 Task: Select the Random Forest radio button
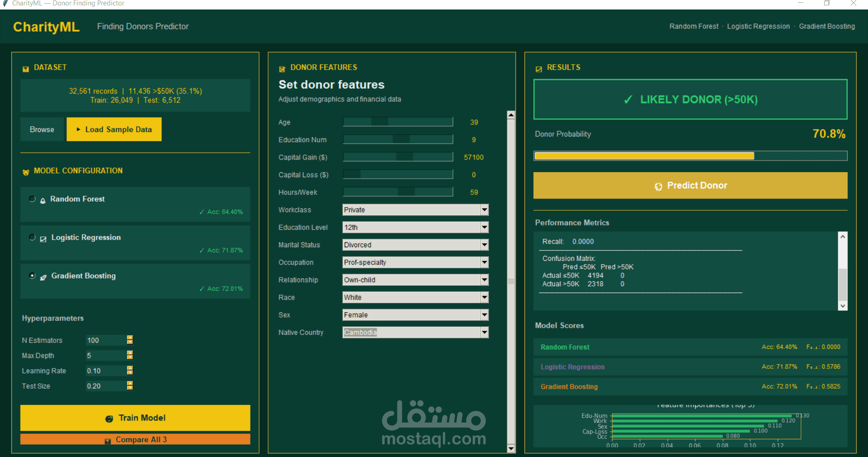pos(32,199)
